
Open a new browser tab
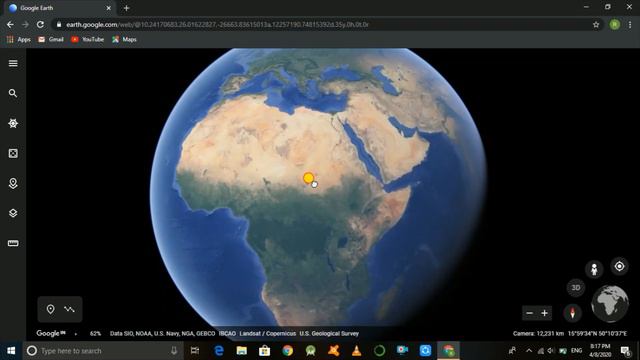pyautogui.click(x=127, y=8)
